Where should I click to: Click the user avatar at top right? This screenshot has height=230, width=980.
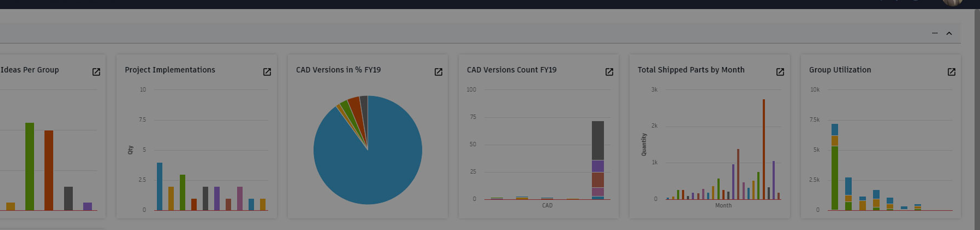[952, 3]
